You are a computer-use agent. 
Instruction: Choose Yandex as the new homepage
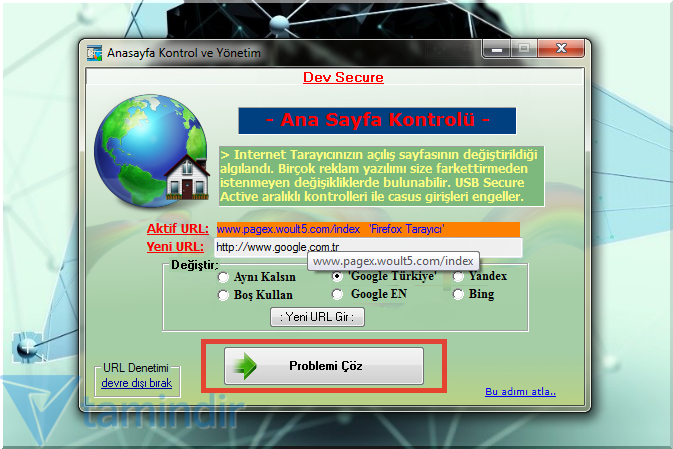459,276
